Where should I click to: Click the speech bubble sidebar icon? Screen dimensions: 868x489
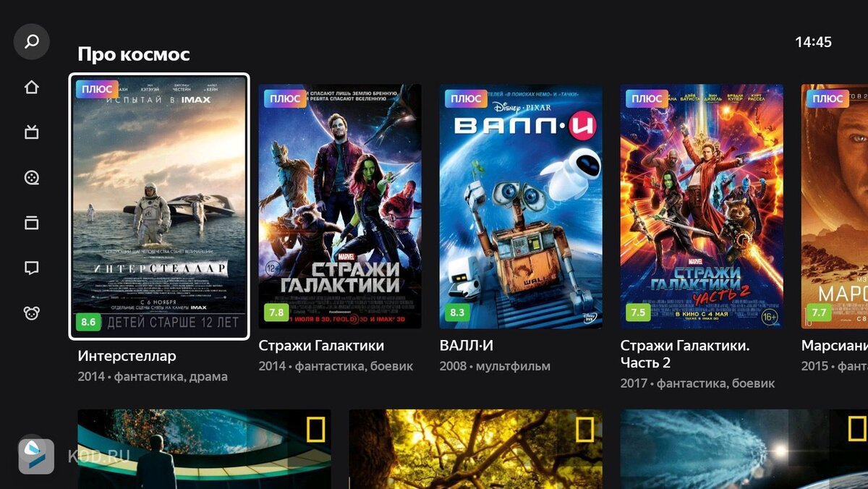click(32, 268)
